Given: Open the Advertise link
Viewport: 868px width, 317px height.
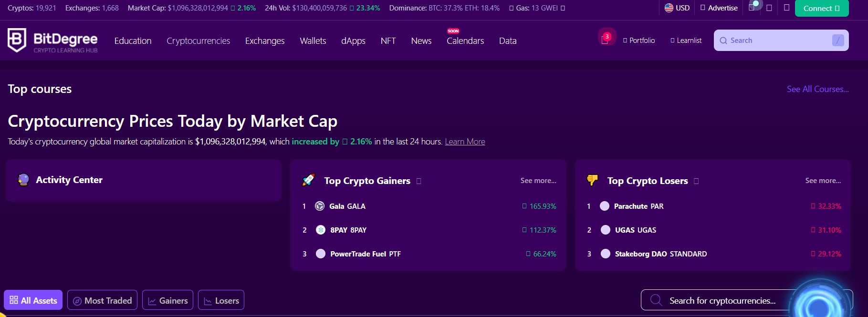Looking at the screenshot, I should (719, 8).
